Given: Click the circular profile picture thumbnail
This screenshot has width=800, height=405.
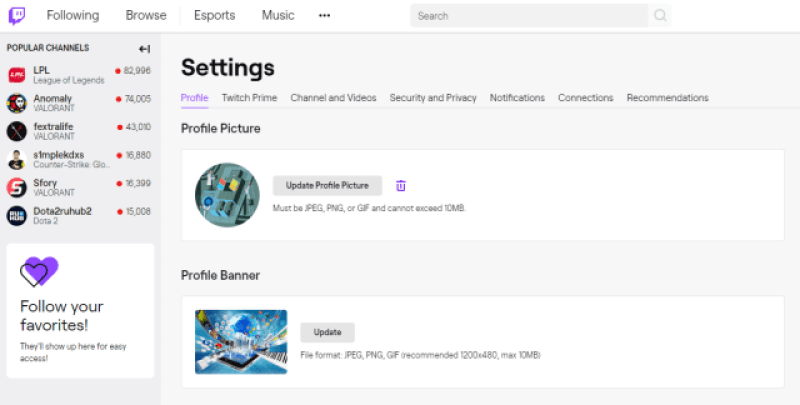Looking at the screenshot, I should (x=227, y=195).
